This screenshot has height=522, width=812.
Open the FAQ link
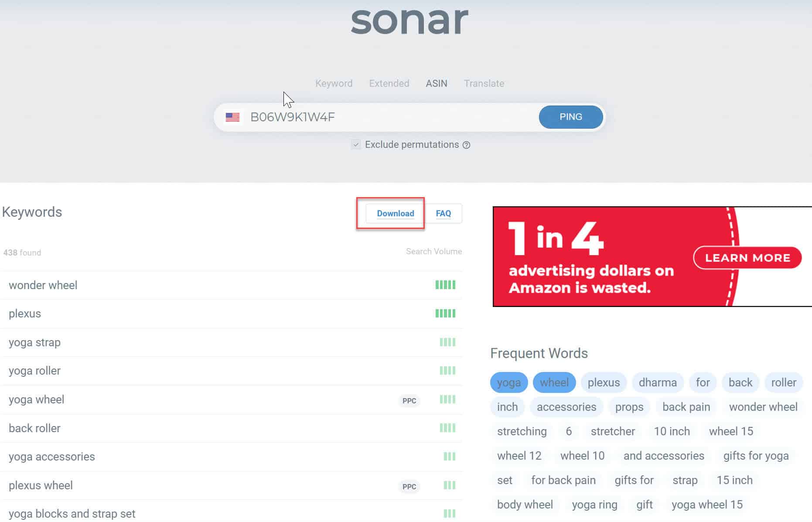click(443, 213)
